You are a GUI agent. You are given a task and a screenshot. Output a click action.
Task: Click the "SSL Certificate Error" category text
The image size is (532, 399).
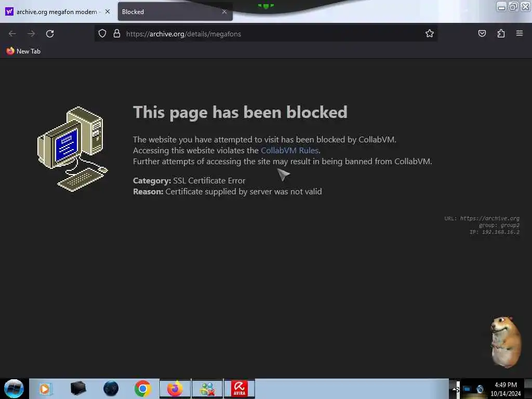[209, 180]
